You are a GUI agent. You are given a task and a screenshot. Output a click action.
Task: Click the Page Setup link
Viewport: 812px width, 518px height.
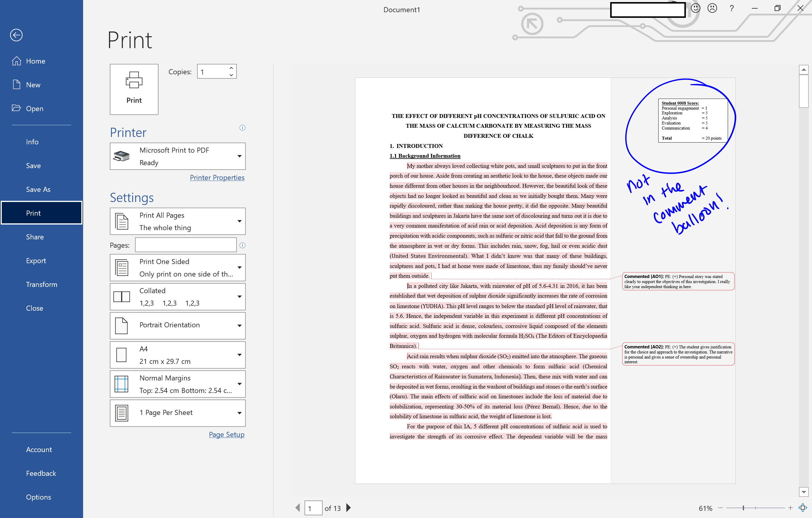(x=226, y=434)
